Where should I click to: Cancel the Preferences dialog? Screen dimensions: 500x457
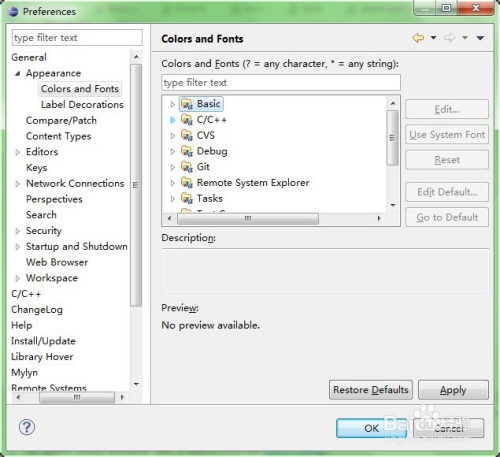coord(449,428)
